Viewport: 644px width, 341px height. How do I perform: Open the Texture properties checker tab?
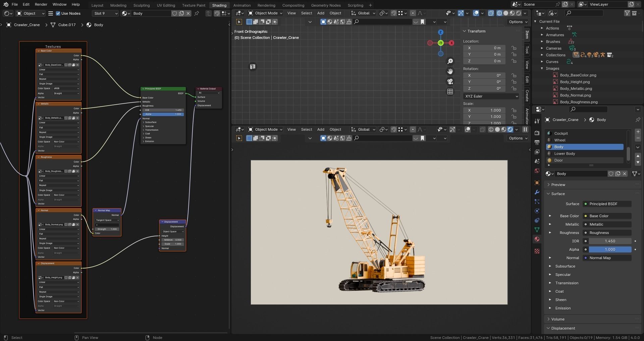[537, 251]
